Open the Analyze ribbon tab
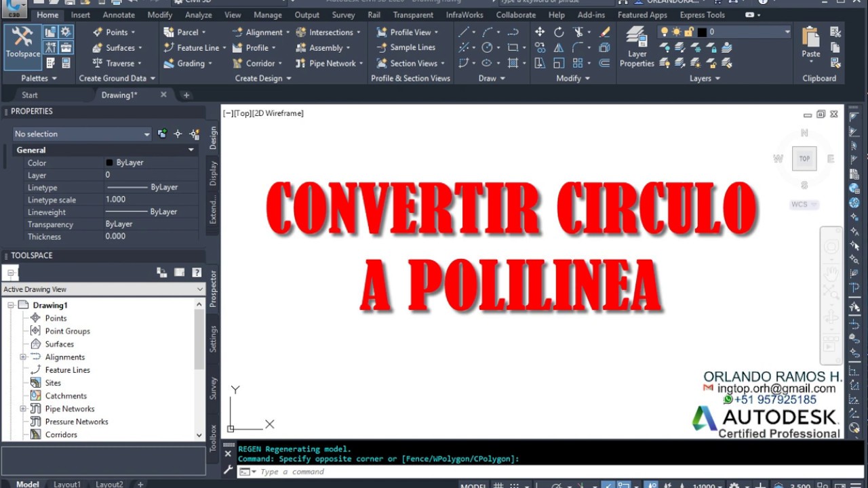This screenshot has height=488, width=868. pos(199,15)
